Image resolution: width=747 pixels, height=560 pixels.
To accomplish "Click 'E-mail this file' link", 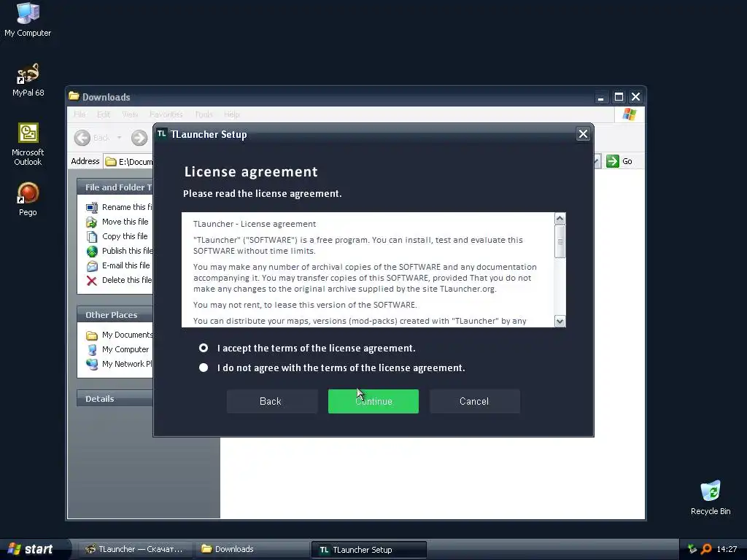I will tap(125, 265).
